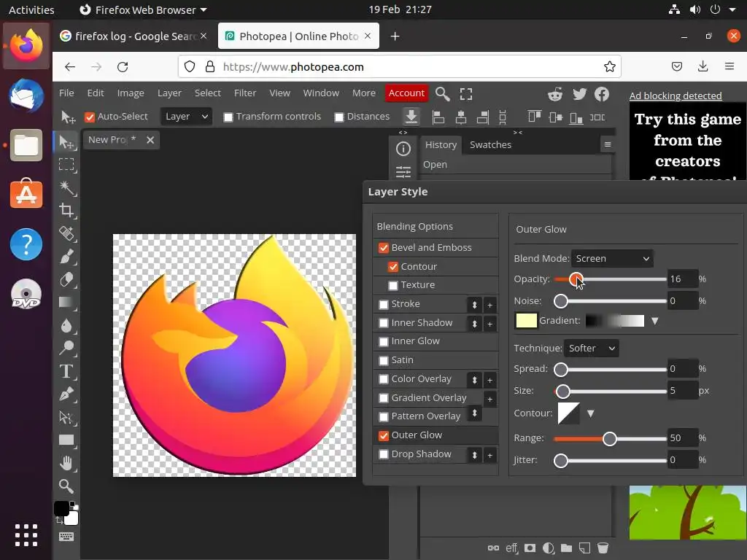Image resolution: width=747 pixels, height=560 pixels.
Task: Add another Drop Shadow with plus
Action: [x=489, y=456]
